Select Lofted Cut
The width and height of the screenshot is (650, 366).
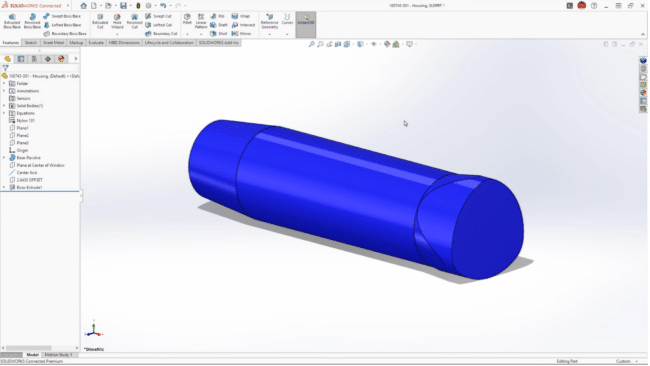click(158, 25)
